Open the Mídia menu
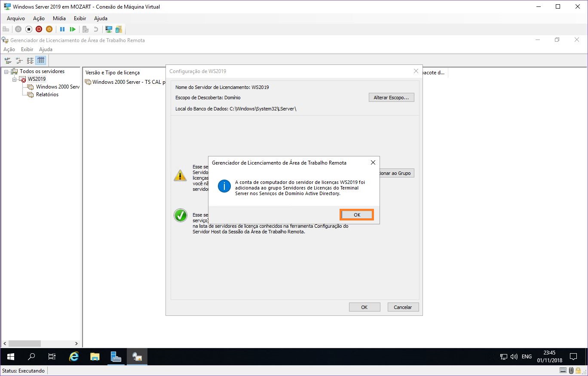 59,18
